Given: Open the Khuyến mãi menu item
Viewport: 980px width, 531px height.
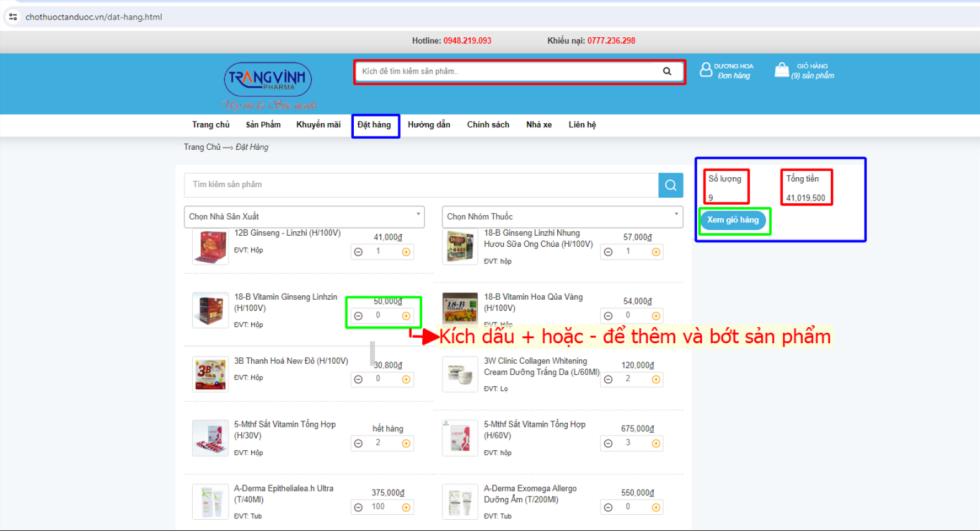Looking at the screenshot, I should point(318,125).
